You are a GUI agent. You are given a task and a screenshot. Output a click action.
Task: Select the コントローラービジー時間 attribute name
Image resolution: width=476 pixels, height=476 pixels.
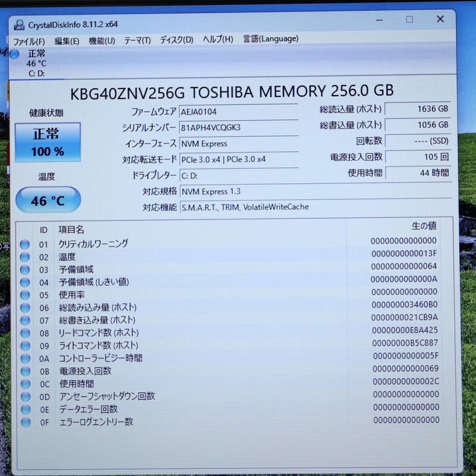coord(101,358)
